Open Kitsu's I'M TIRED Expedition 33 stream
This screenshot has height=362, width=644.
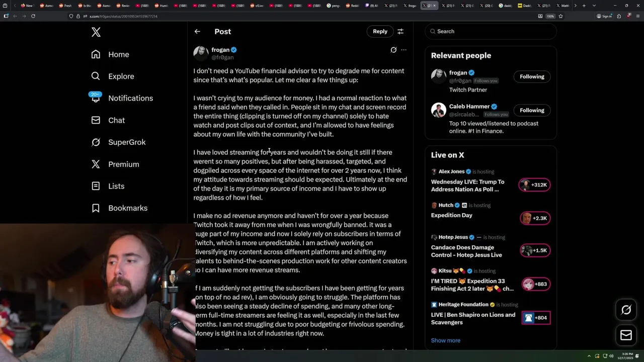(472, 285)
